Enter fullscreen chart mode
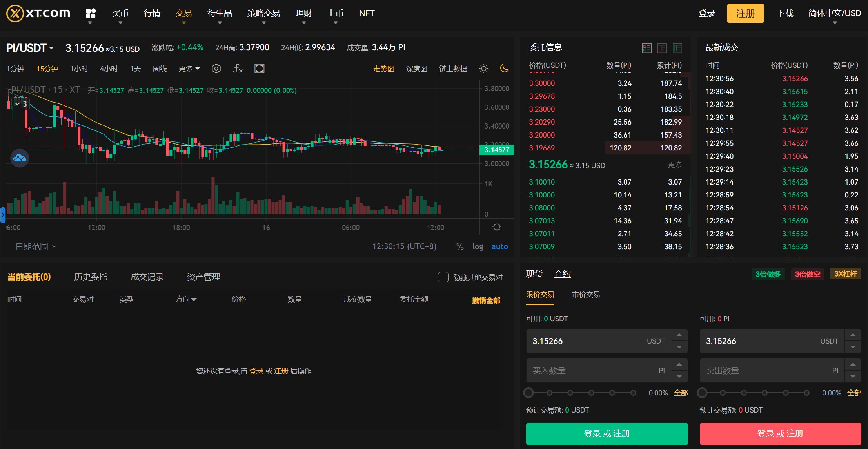 tap(259, 69)
